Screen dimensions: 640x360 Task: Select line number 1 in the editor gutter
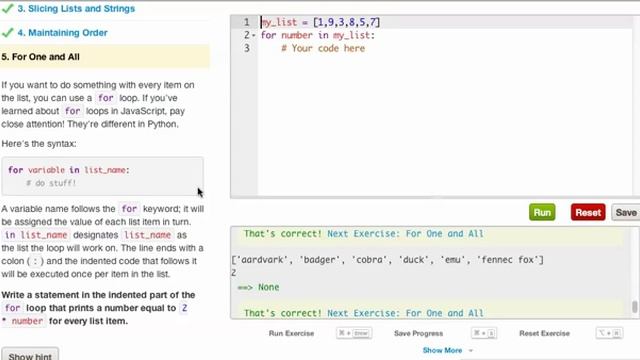247,22
